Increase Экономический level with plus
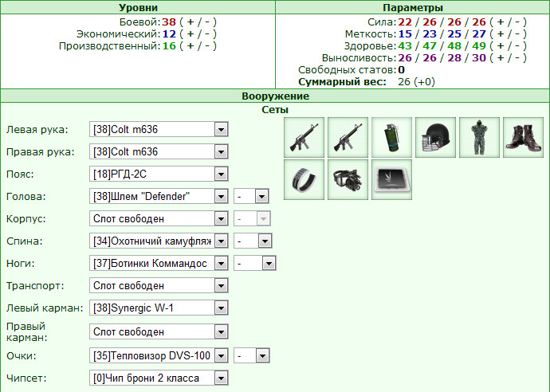The height and width of the screenshot is (392, 550). point(191,34)
